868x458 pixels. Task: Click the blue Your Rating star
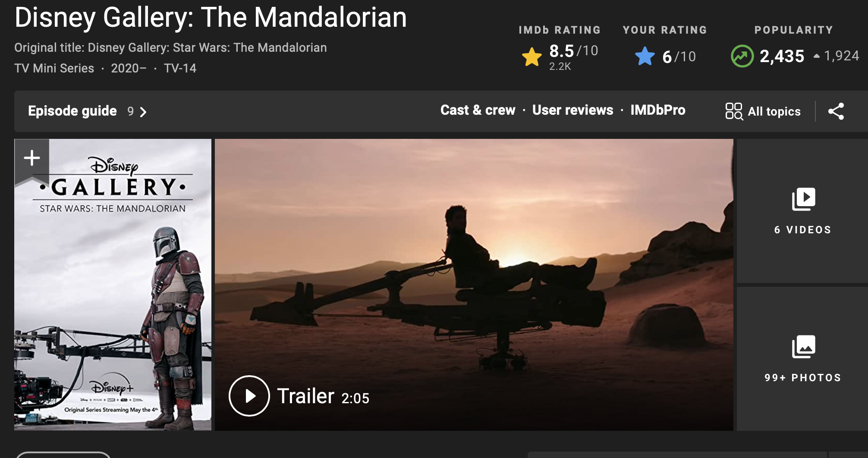pyautogui.click(x=645, y=56)
